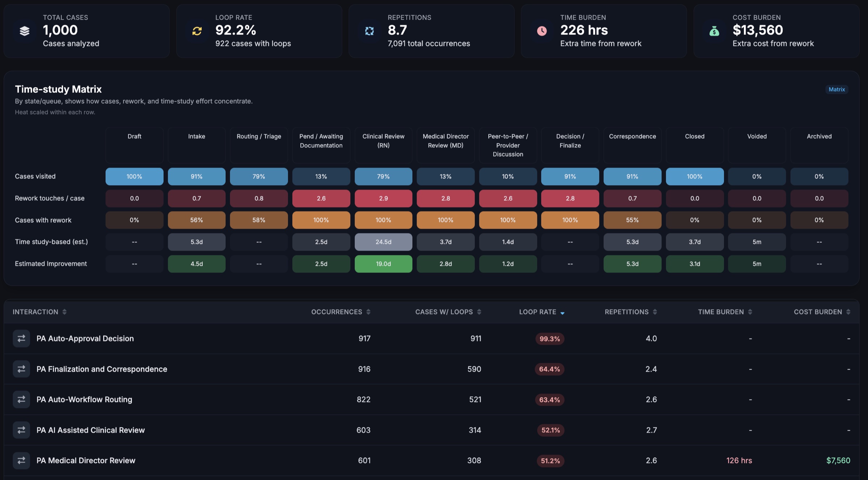Sort by the Occurrences column arrows
Screen dimensions: 868x480
coord(368,312)
